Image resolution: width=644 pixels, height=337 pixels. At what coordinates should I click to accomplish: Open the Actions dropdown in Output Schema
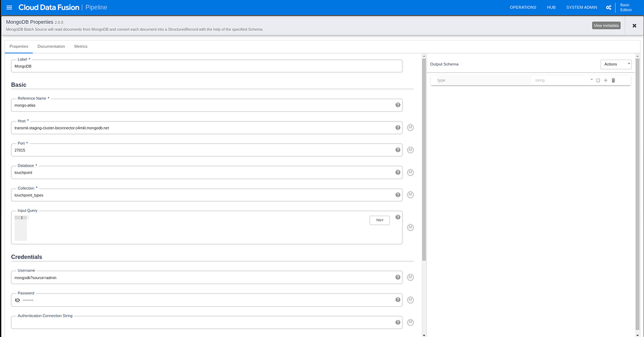pyautogui.click(x=616, y=64)
